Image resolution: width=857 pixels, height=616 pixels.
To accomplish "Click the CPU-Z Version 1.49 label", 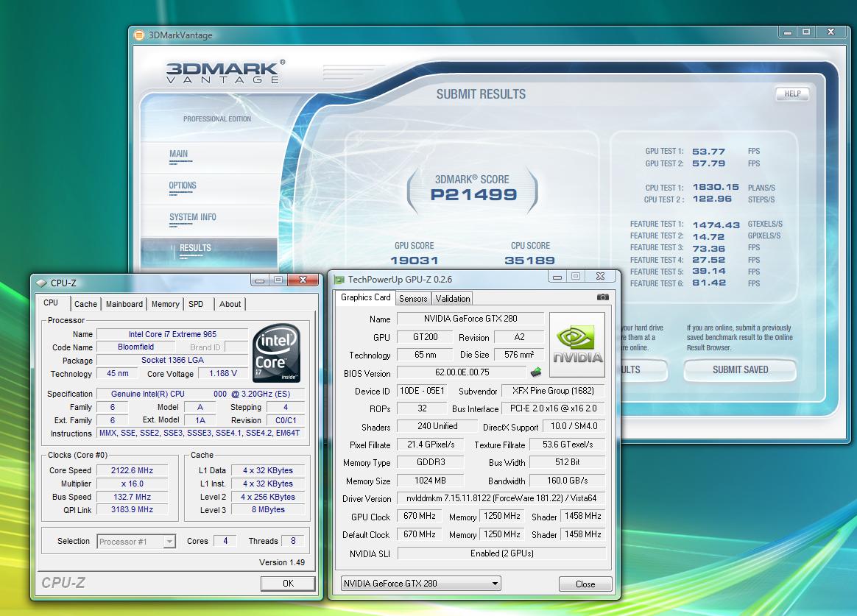I will point(282,562).
